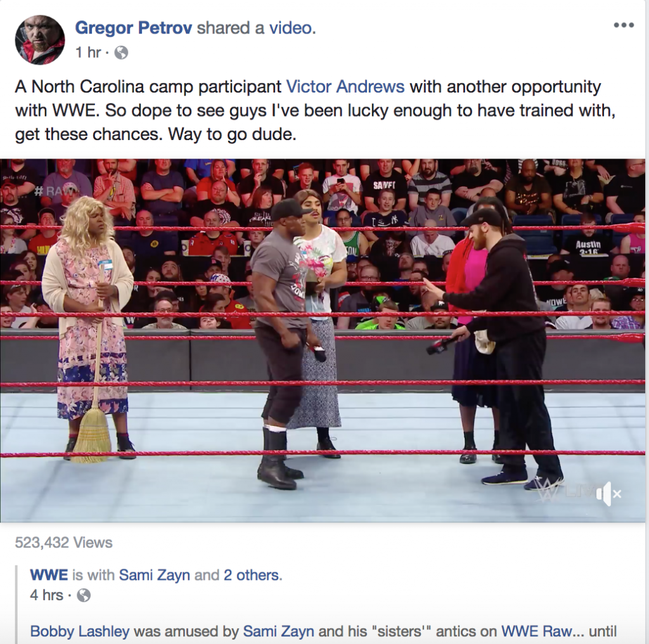The height and width of the screenshot is (644, 649).
Task: Open the post options three-dot menu
Action: pos(624,25)
